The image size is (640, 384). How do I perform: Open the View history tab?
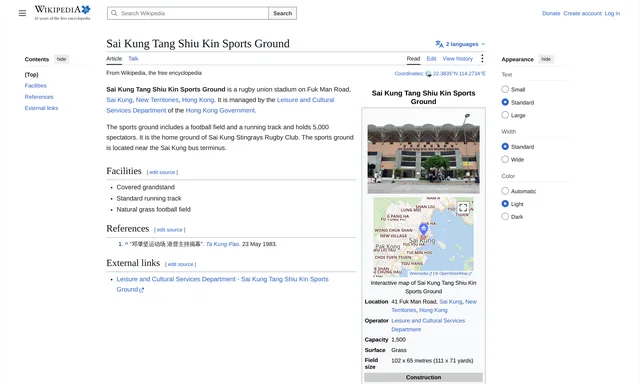pyautogui.click(x=458, y=59)
